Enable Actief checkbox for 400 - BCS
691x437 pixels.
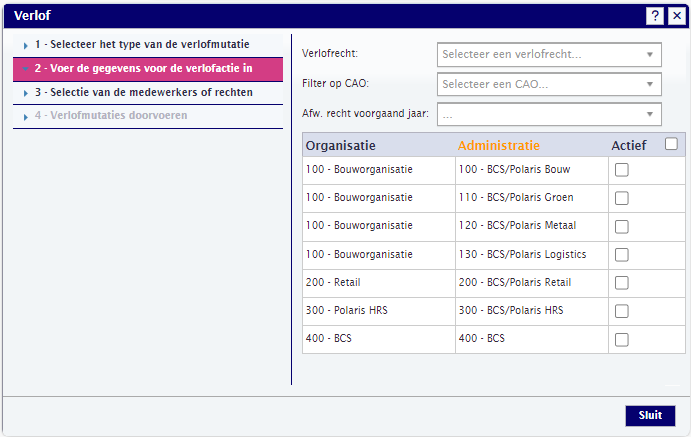click(x=621, y=340)
